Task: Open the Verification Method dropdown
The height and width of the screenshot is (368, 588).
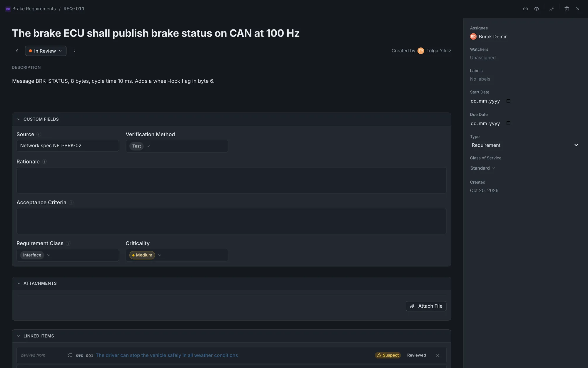Action: 177,146
